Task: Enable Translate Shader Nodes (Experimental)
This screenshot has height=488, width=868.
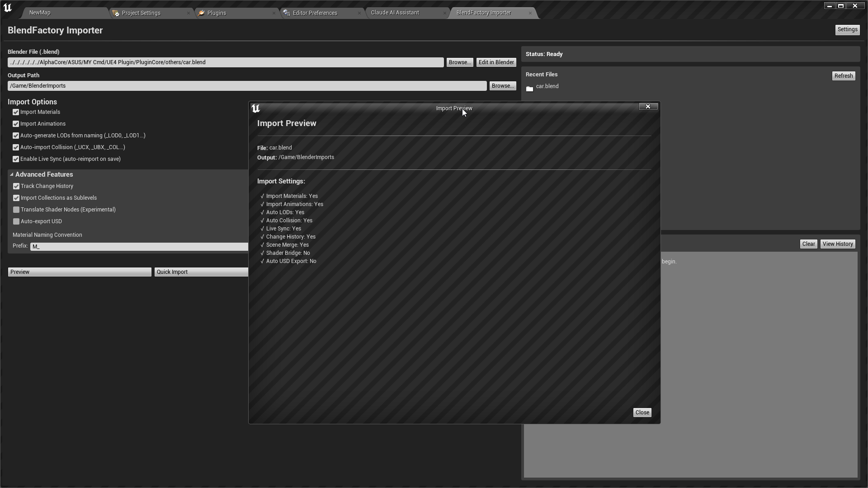Action: (x=16, y=210)
